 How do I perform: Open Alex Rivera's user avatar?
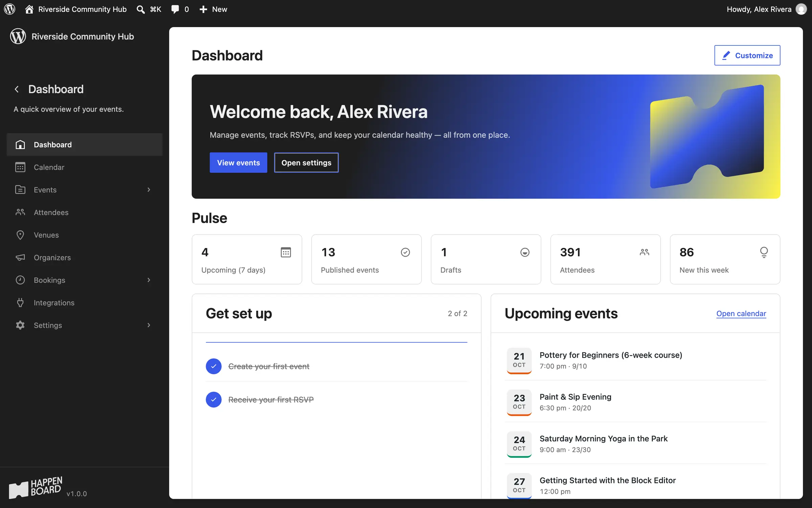pyautogui.click(x=801, y=9)
